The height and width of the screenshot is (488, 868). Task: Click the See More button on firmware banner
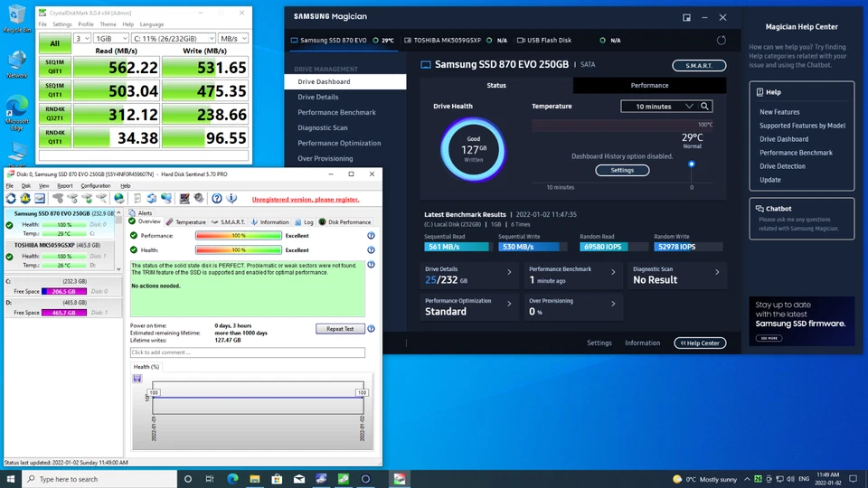point(769,338)
